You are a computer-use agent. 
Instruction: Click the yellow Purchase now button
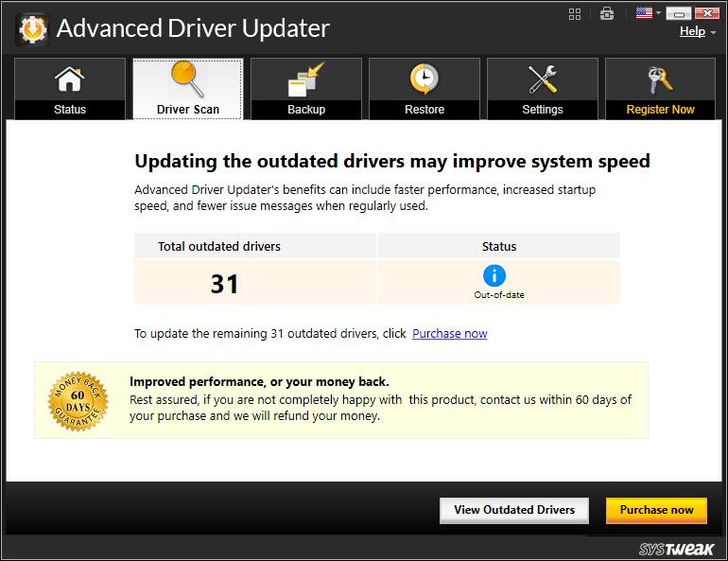[656, 510]
